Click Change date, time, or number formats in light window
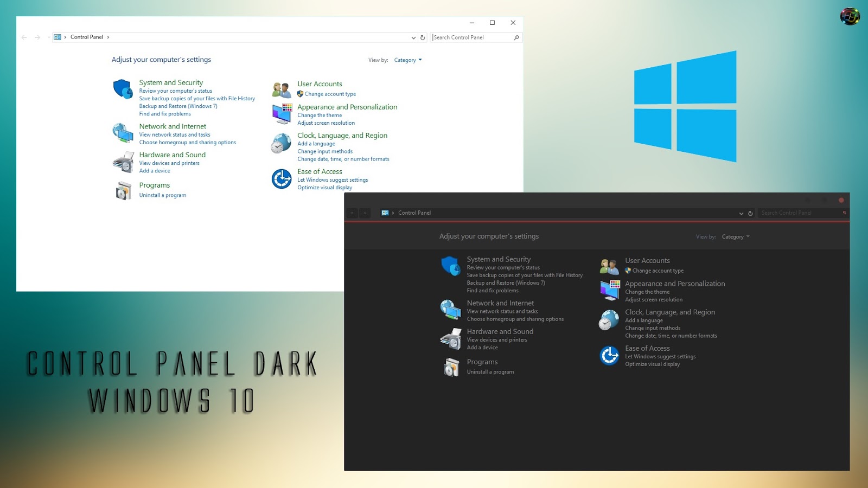The width and height of the screenshot is (868, 488). pos(343,159)
